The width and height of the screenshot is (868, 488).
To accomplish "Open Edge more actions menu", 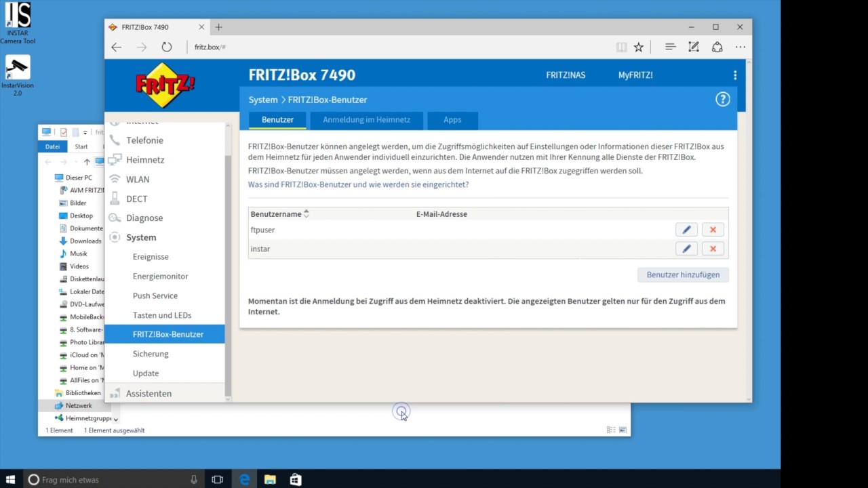I will 740,47.
